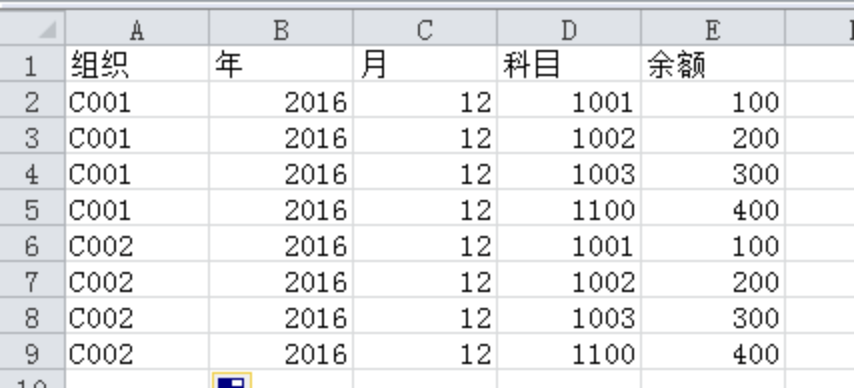Select cell C6 with month 12
The height and width of the screenshot is (388, 854).
tap(425, 244)
